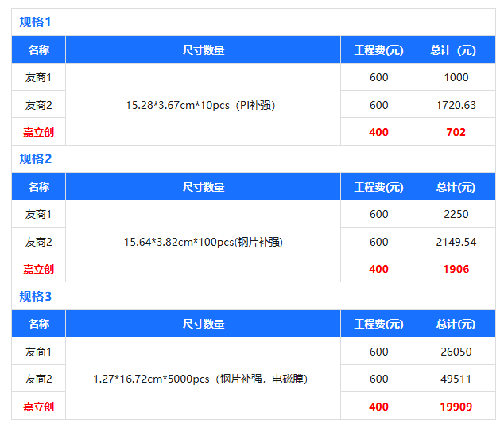Select the 嘉立创 total price 702
The image size is (504, 432).
456,132
